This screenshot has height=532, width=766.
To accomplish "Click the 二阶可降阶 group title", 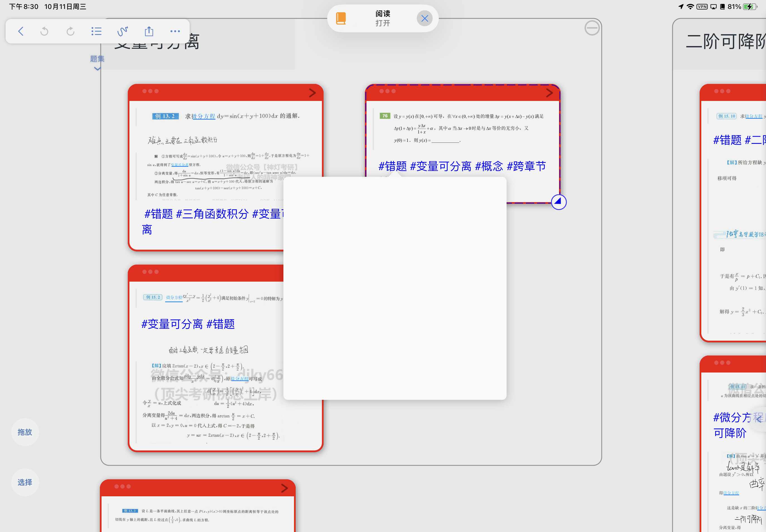I will click(x=726, y=42).
